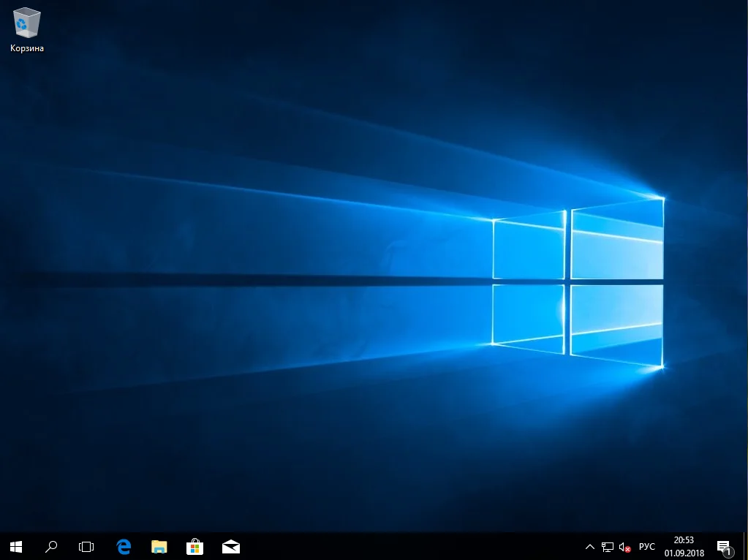Open taskbar search with the magnifier icon
748x560 pixels.
point(51,546)
